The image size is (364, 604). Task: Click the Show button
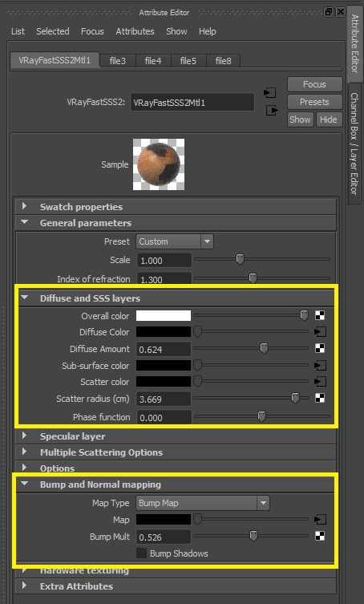[300, 120]
